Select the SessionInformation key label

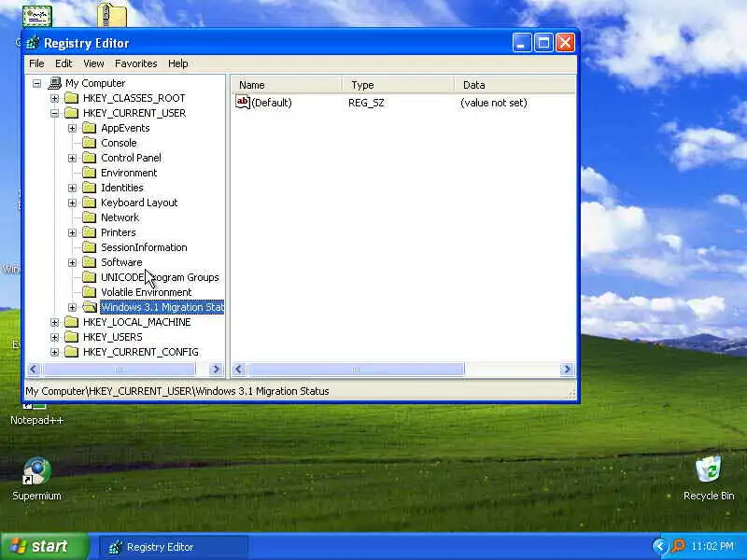click(144, 247)
